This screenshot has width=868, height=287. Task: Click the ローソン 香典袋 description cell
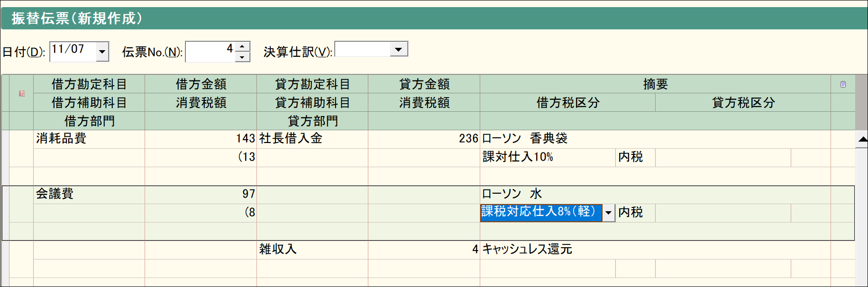[x=656, y=139]
